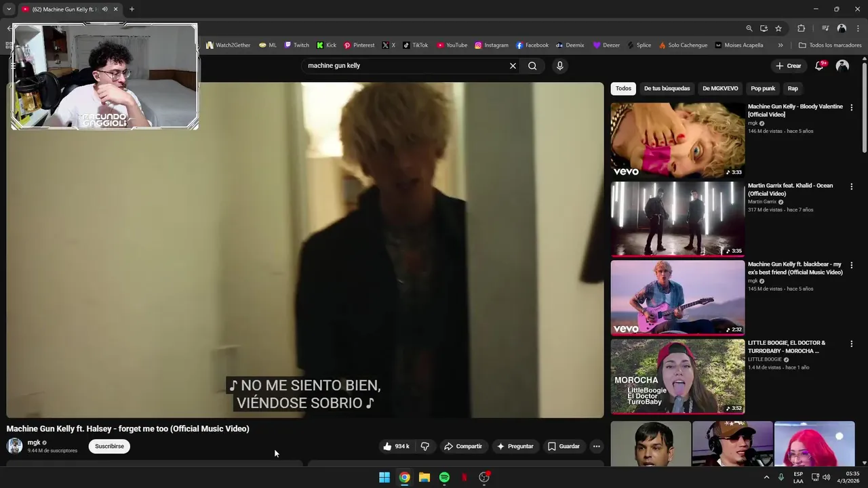Open Martin Garrix Ocean video thumbnail
Screen dimensions: 868x488
[677, 219]
